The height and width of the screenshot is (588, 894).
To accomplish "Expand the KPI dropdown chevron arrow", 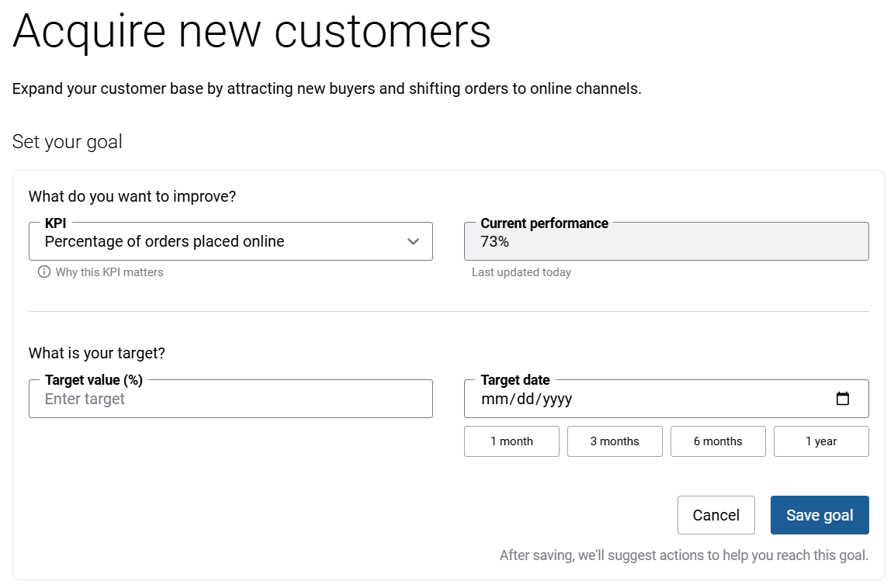I will 414,241.
